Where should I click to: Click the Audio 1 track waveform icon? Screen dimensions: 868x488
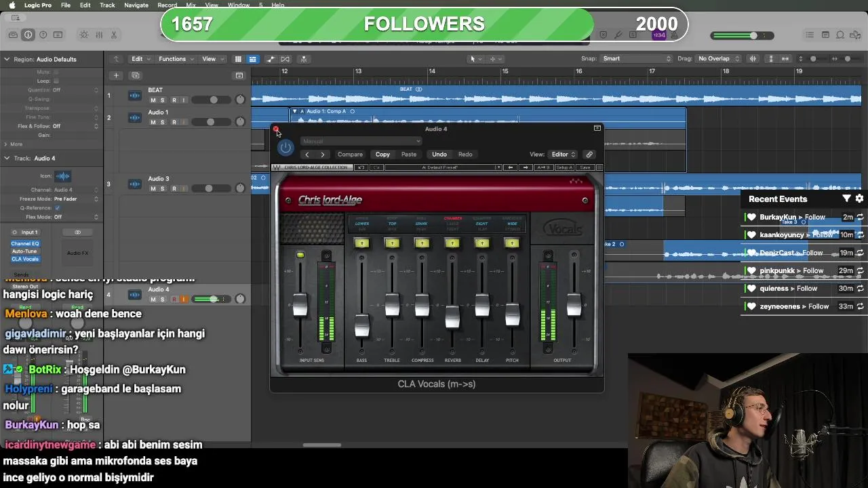[x=135, y=118]
